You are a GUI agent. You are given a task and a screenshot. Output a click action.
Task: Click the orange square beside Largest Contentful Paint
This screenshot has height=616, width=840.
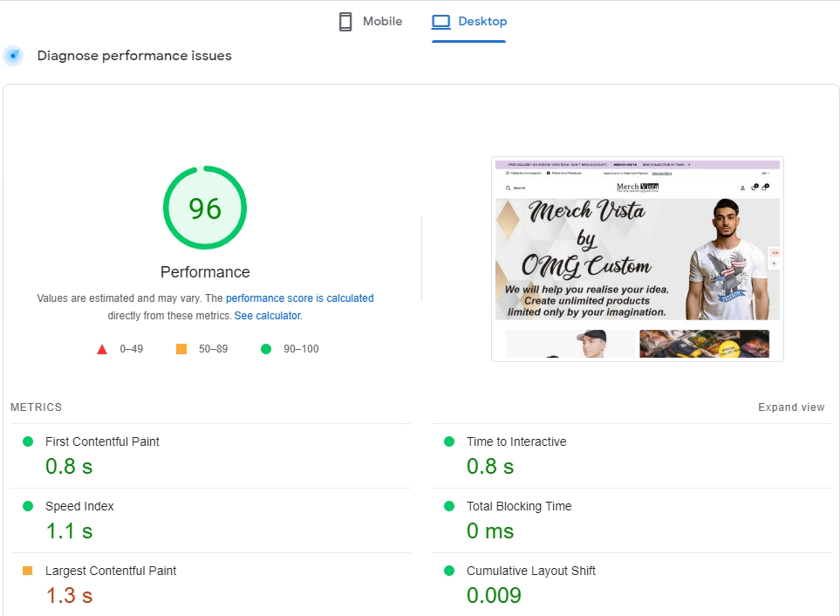[x=27, y=571]
